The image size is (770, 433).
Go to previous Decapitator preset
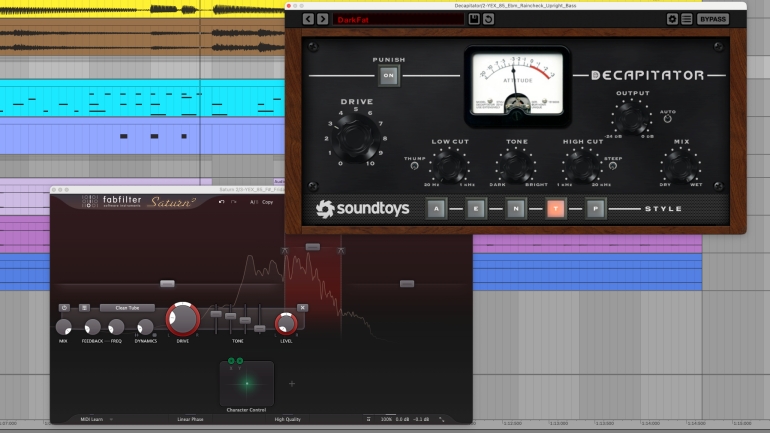308,19
